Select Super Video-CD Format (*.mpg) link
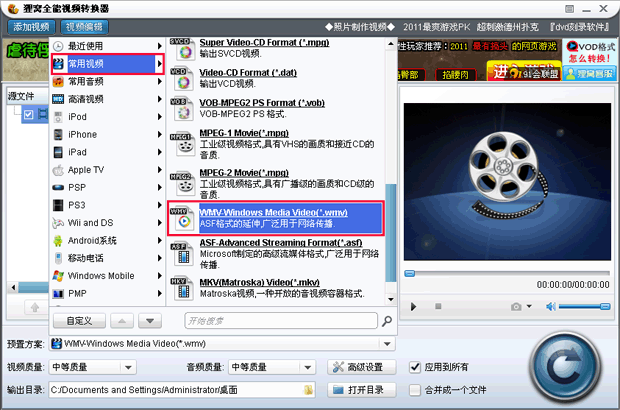Image resolution: width=620 pixels, height=410 pixels. click(264, 42)
